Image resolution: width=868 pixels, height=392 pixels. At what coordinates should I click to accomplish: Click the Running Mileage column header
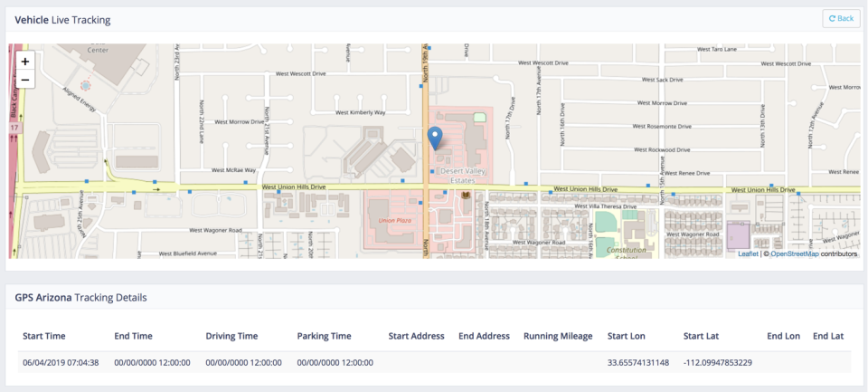click(558, 336)
